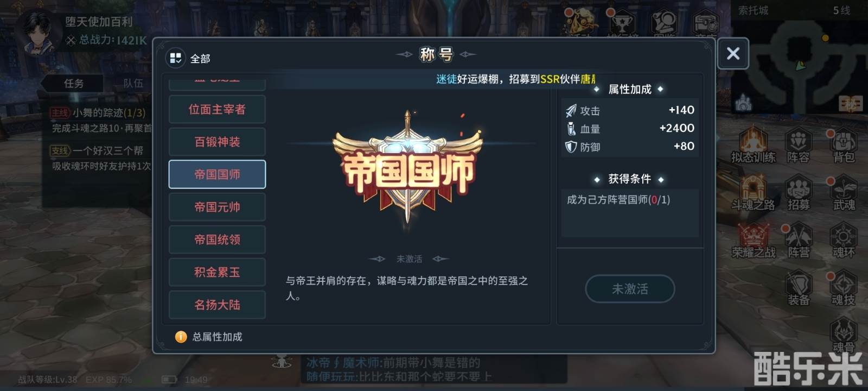
Task: Select the 位面主宰者 title
Action: pyautogui.click(x=217, y=109)
